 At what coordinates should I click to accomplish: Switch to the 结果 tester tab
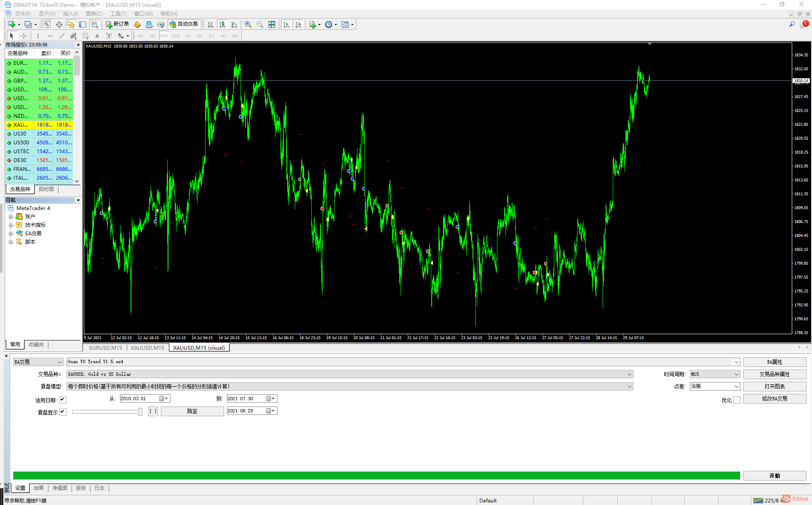tap(39, 488)
